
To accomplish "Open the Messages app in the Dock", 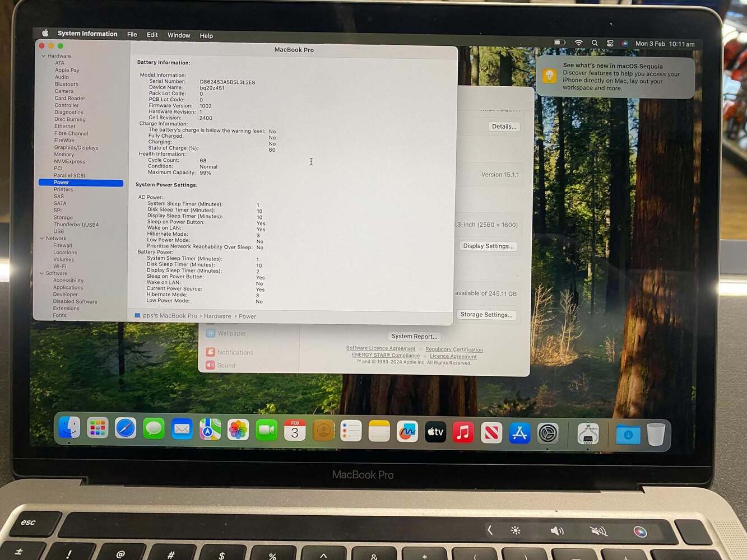I will click(154, 430).
